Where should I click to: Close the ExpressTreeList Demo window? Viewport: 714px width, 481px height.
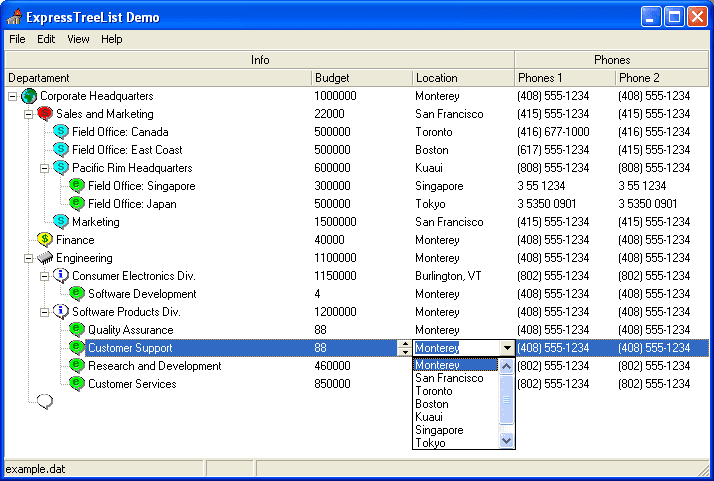coord(697,17)
